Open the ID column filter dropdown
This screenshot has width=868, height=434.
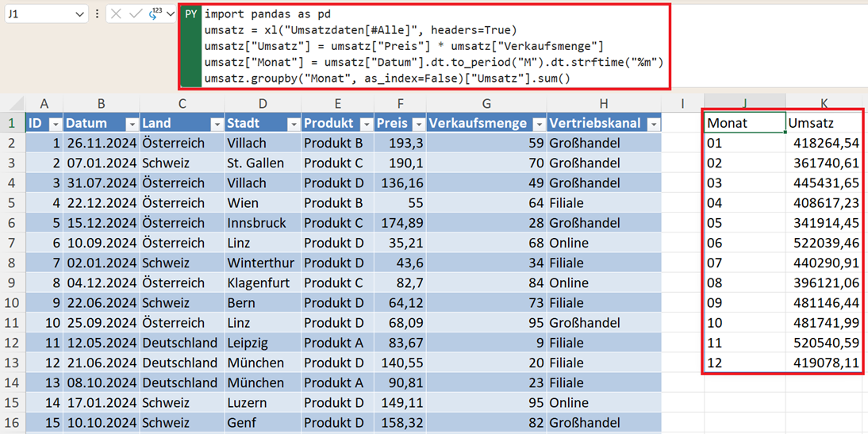tap(55, 125)
